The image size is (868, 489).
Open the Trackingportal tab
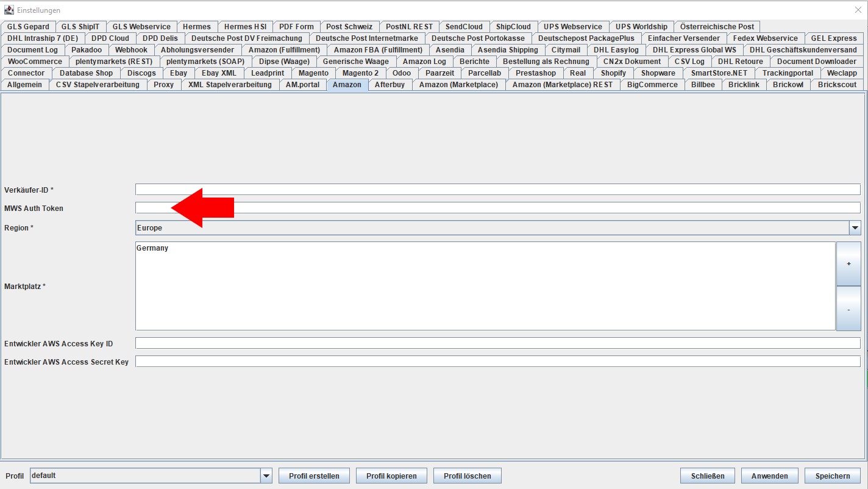click(x=788, y=73)
